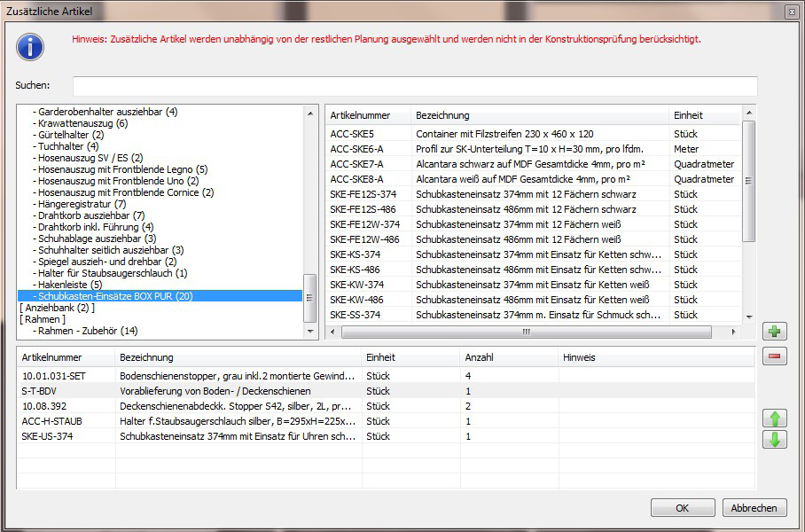Move selected article down with green arrow

pyautogui.click(x=774, y=439)
